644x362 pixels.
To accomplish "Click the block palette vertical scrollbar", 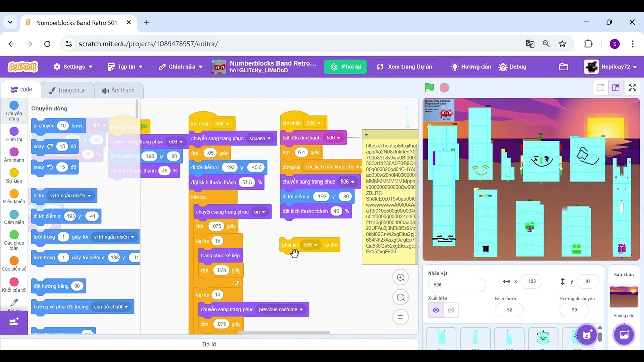I will (x=137, y=110).
